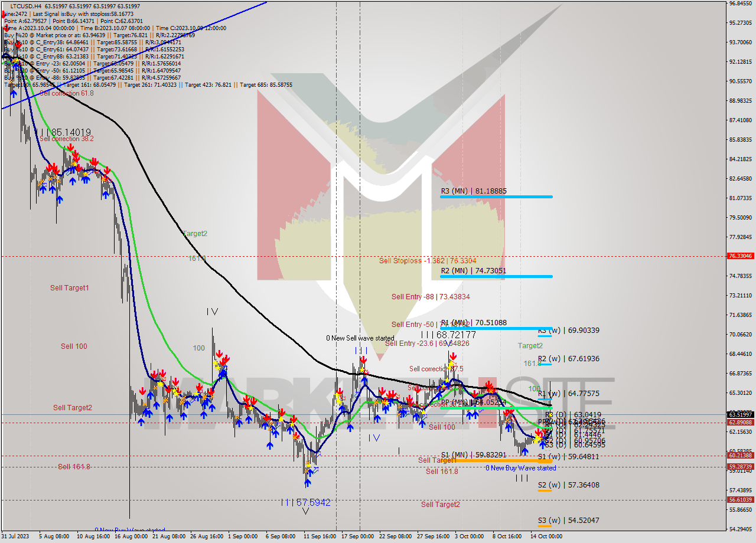
Task: Click the 'Sell Entry -88 | 73.43834' label
Action: pyautogui.click(x=431, y=297)
